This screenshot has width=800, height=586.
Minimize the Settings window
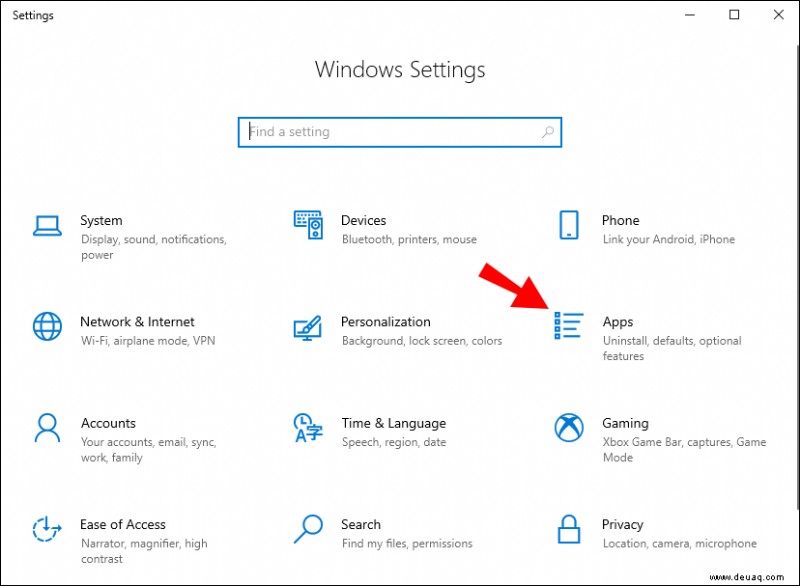click(690, 15)
